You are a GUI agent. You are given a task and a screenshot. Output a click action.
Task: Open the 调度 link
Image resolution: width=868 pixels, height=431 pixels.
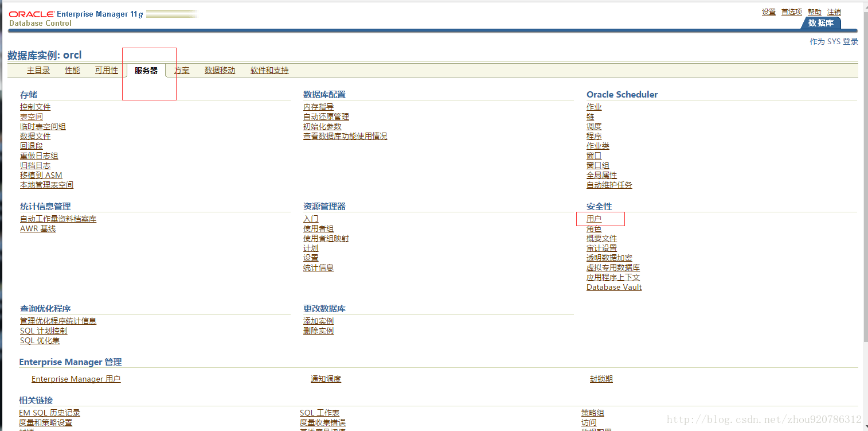pos(594,127)
